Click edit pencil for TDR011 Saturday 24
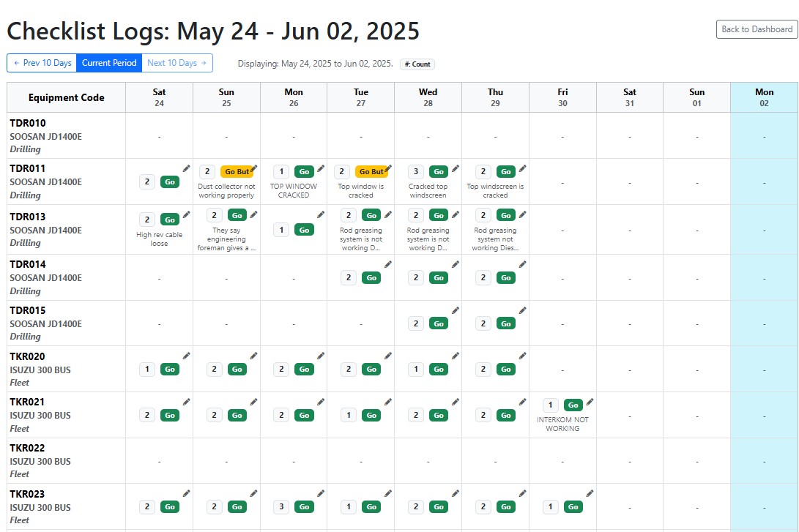799x532 pixels. point(187,169)
